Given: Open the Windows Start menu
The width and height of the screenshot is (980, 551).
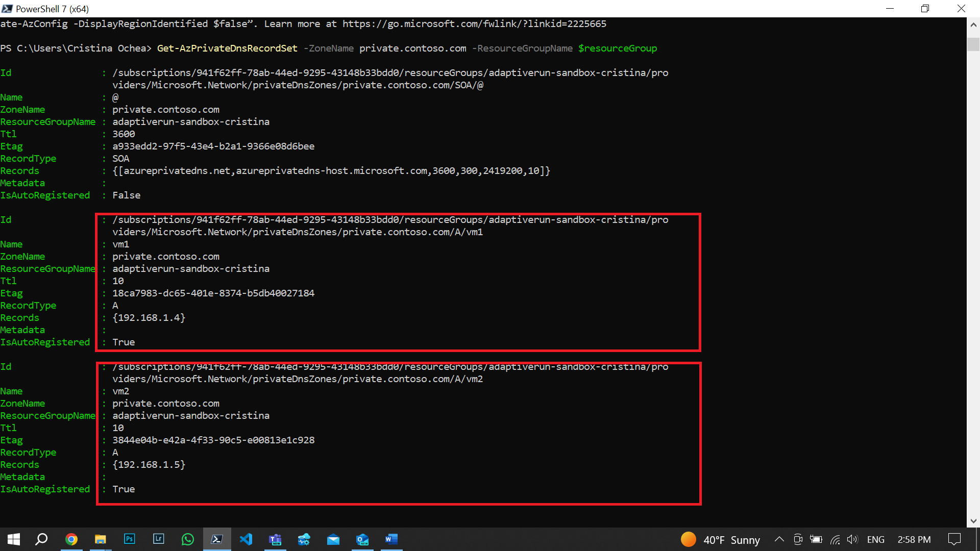Looking at the screenshot, I should point(14,539).
